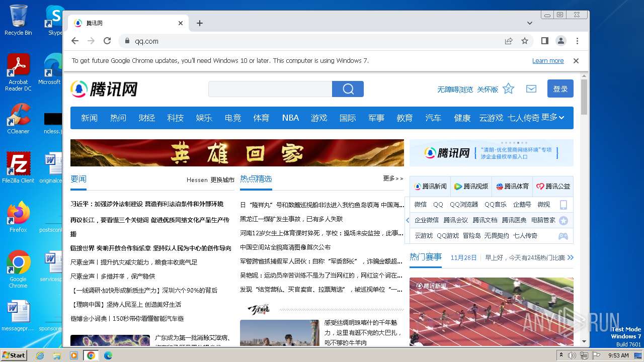Click the 英雄回家 banner
The width and height of the screenshot is (644, 362).
coord(237,153)
